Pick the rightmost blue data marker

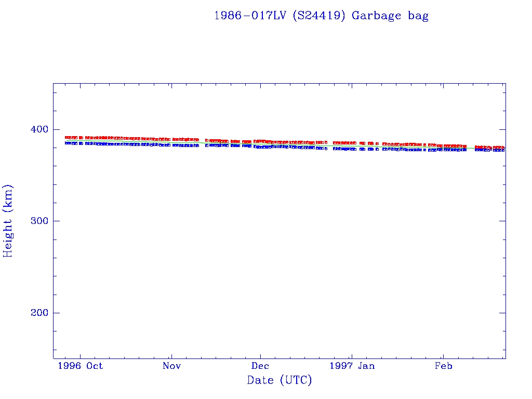(x=502, y=150)
